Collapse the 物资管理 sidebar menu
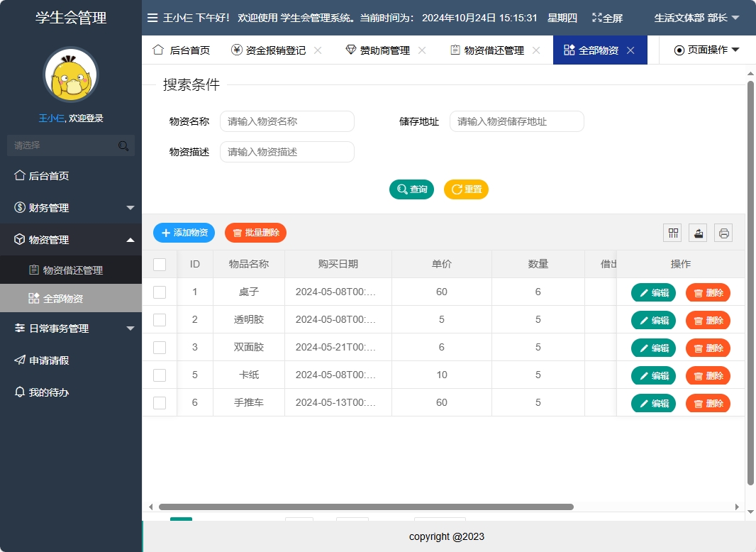Image resolution: width=756 pixels, height=552 pixels. pos(70,239)
